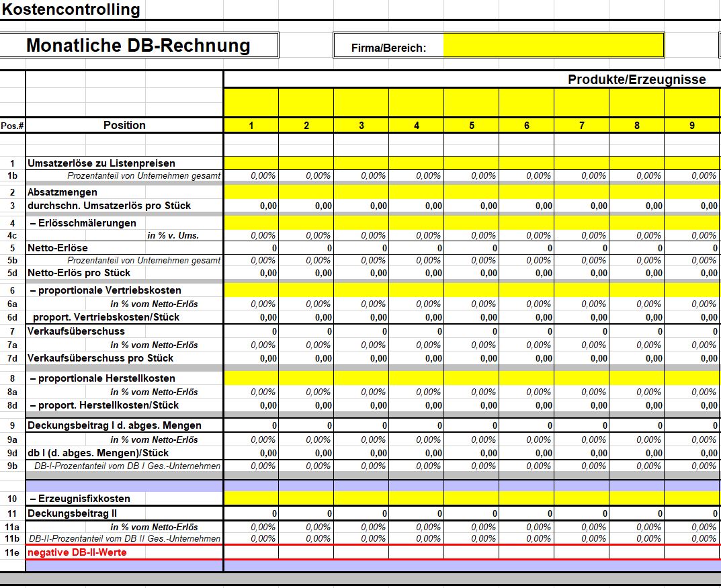Select the Monatliche DB-Rechnung title cell
The image size is (721, 588).
point(138,46)
